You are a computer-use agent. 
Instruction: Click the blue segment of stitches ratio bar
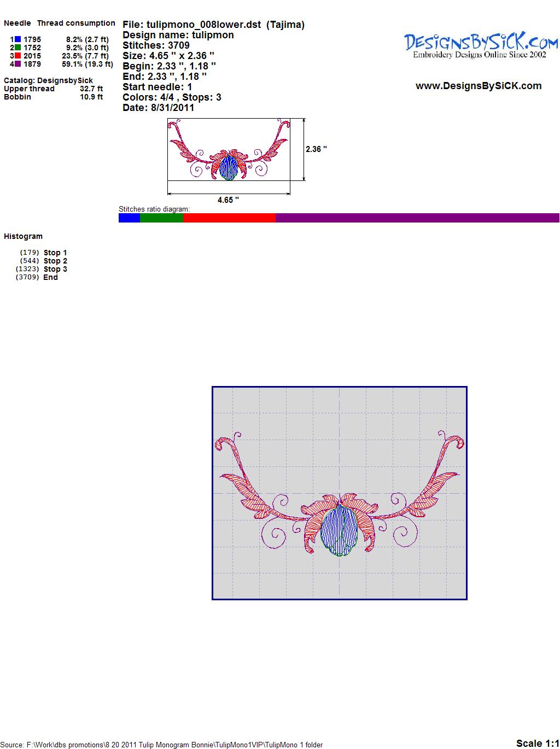(x=129, y=218)
